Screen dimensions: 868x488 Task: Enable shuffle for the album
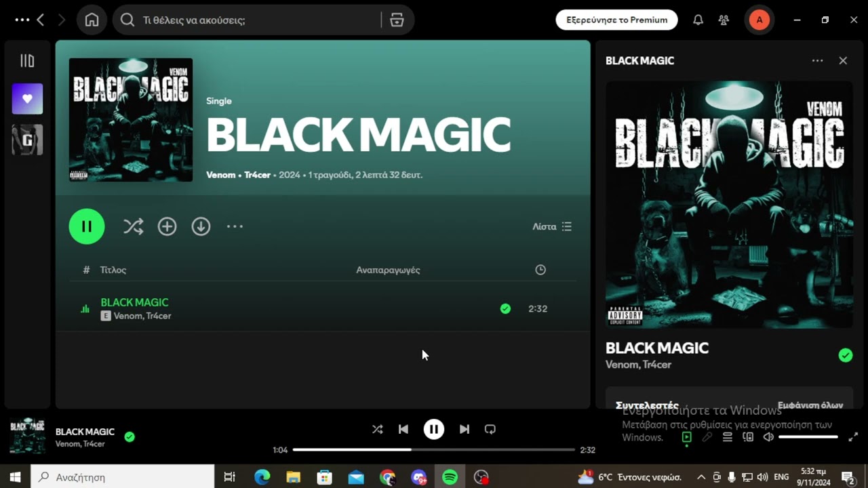[133, 226]
